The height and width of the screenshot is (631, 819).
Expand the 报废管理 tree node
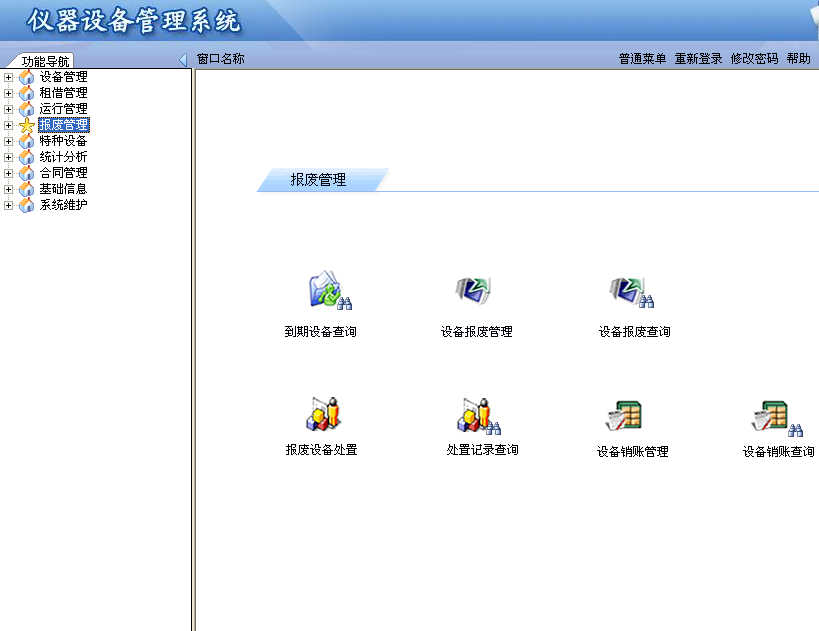coord(8,125)
